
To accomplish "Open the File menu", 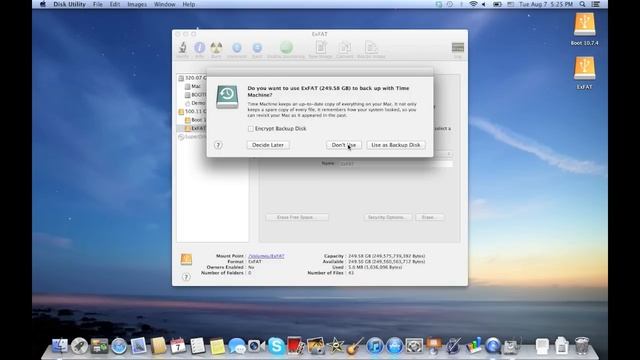I will 98,4.
